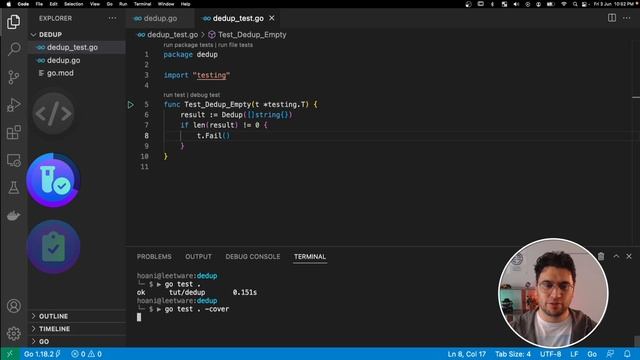Open the Search view in activity bar
Screen dimensions: 640x360
tap(13, 49)
